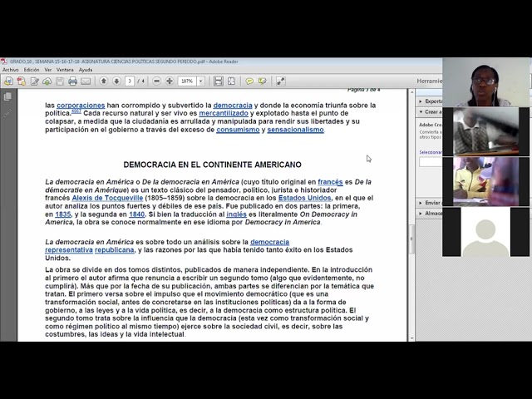The image size is (532, 399).
Task: Click the email envelope icon
Action: (86, 81)
